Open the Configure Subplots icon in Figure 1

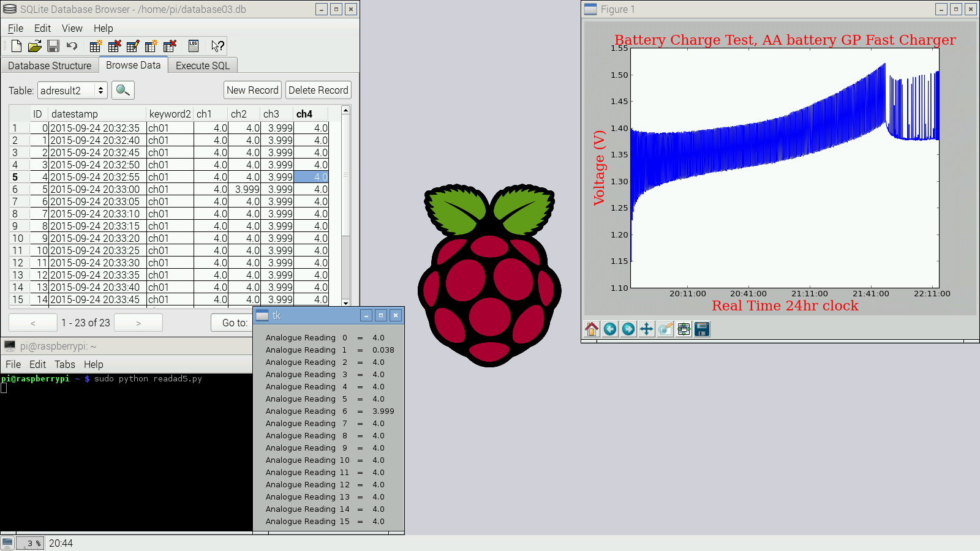point(684,329)
